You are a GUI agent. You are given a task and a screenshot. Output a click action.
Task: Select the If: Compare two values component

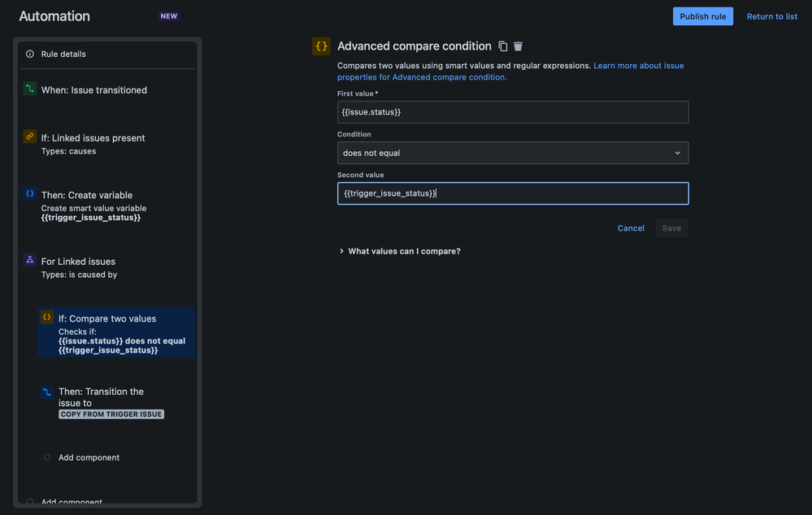click(x=116, y=332)
